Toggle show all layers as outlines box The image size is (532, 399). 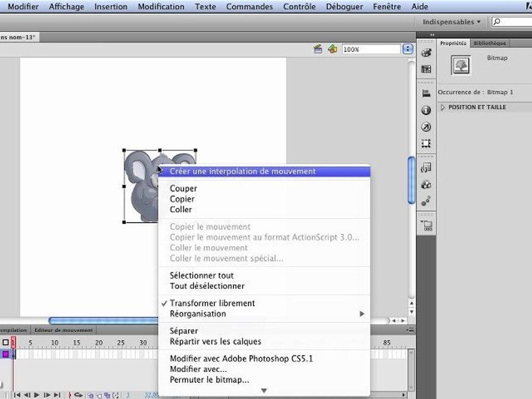[6, 342]
